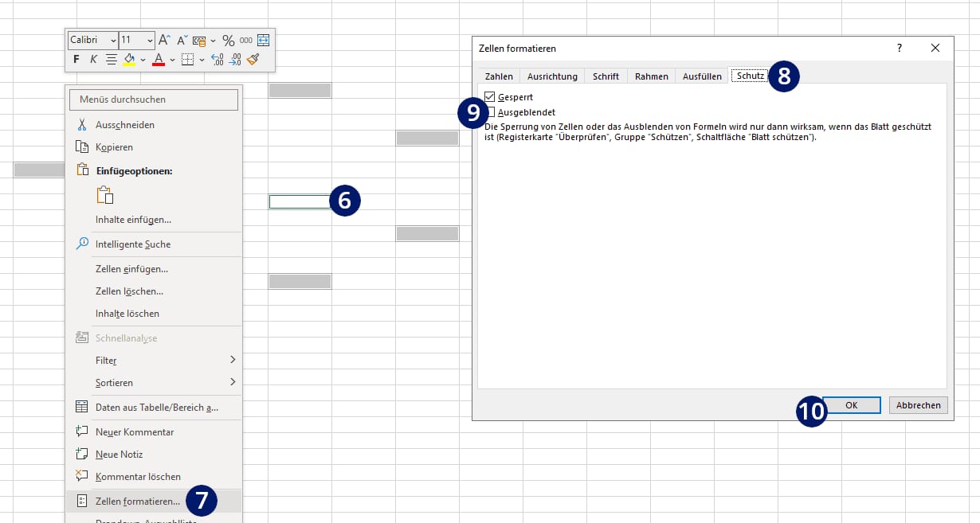Select Inhalte einfügen... menu entry

(x=154, y=220)
